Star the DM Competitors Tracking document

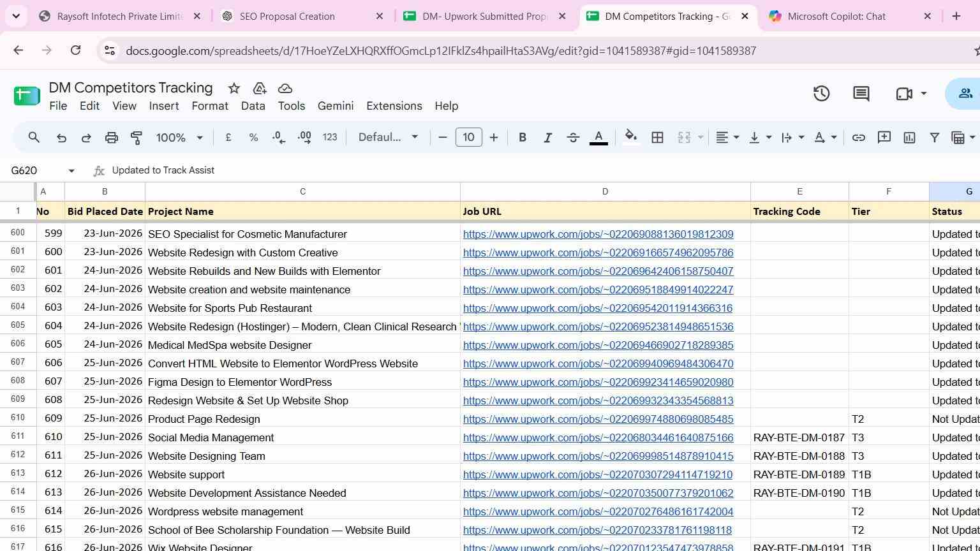click(x=234, y=89)
